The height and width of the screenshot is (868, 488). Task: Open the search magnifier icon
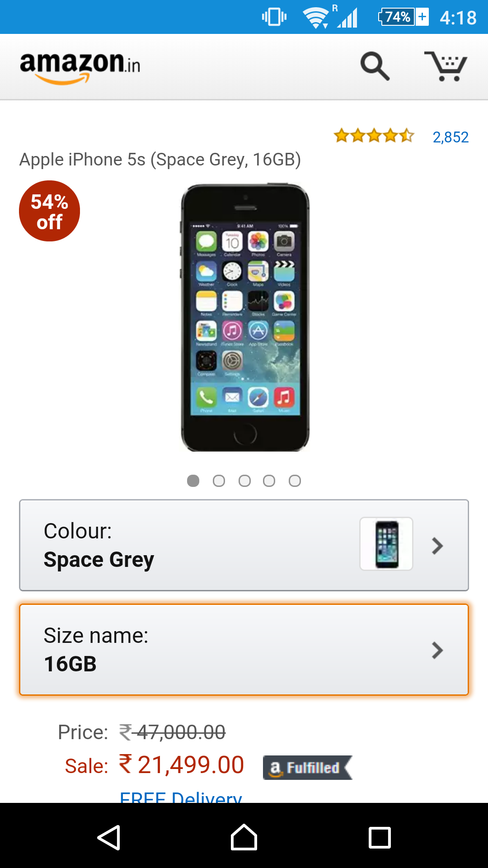pos(375,66)
